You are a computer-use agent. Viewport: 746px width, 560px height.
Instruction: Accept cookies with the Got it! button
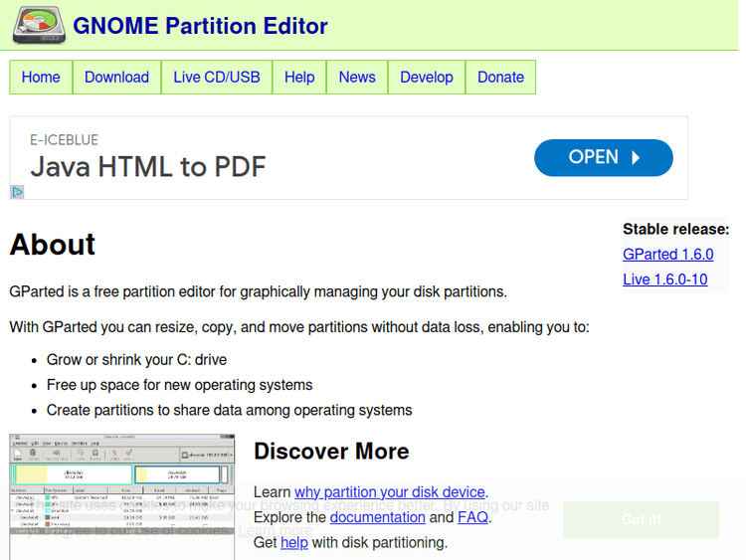(641, 519)
